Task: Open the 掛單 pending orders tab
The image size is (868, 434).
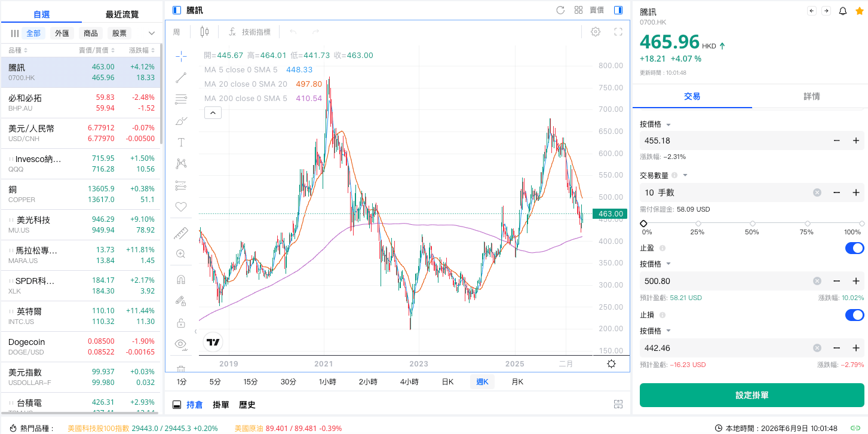Action: coord(221,405)
